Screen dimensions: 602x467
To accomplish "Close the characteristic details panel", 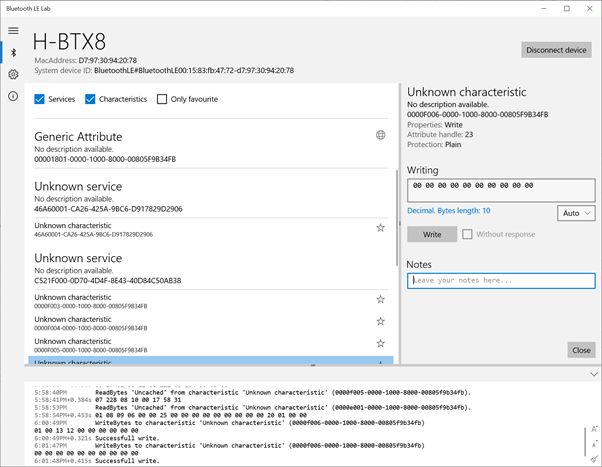I will click(x=581, y=350).
